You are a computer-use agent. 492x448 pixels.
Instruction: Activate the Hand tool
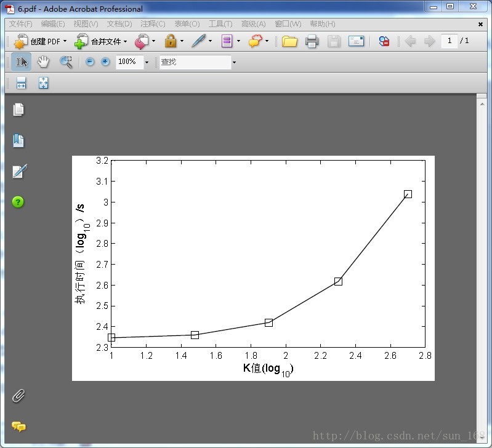(x=43, y=62)
